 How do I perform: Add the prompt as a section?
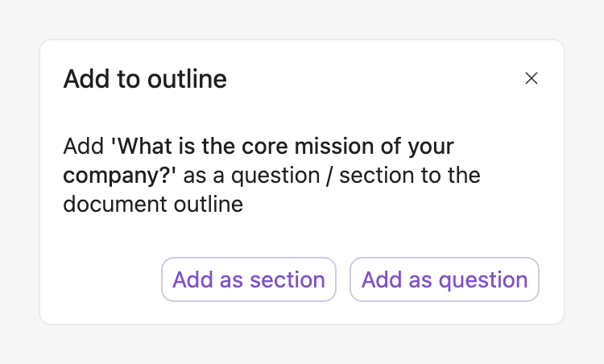pos(249,279)
